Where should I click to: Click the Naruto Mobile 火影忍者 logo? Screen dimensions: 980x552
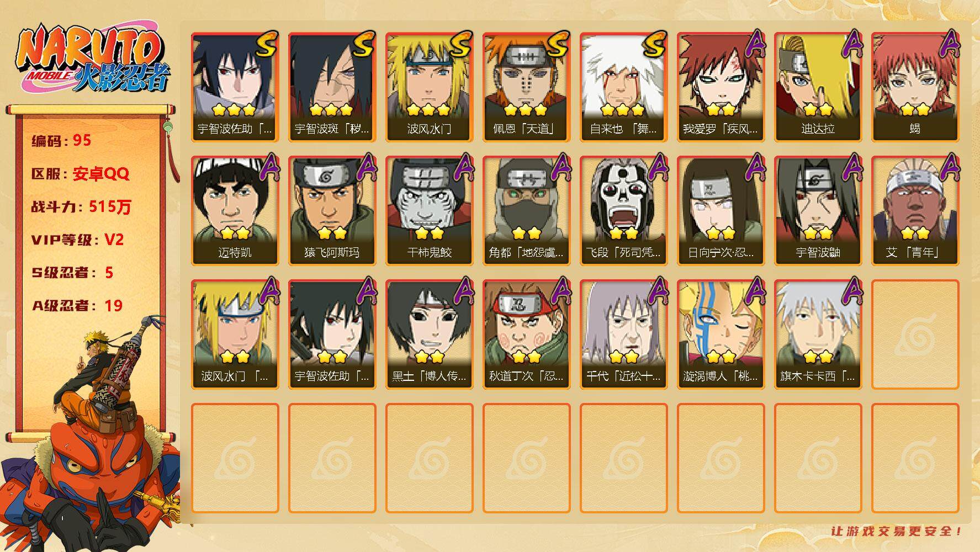92,59
